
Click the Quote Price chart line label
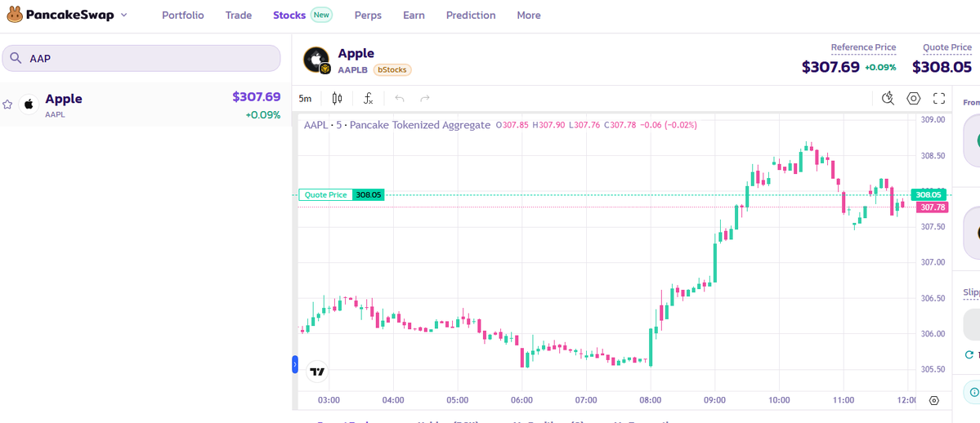pos(325,195)
